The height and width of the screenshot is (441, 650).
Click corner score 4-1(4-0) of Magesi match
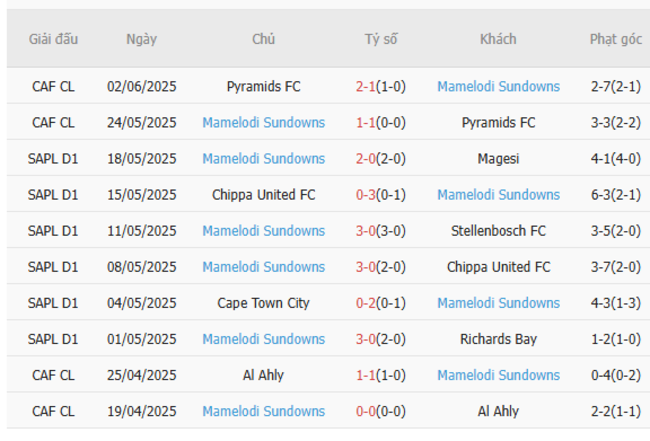click(615, 159)
